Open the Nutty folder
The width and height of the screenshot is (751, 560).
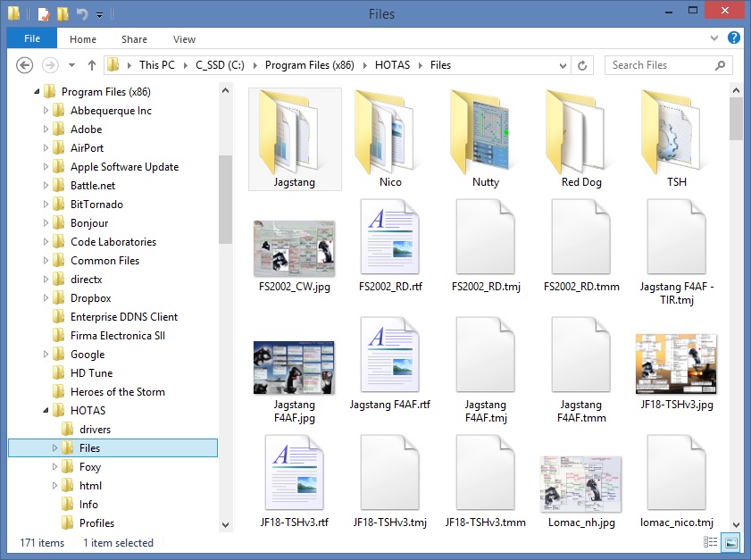click(x=486, y=132)
